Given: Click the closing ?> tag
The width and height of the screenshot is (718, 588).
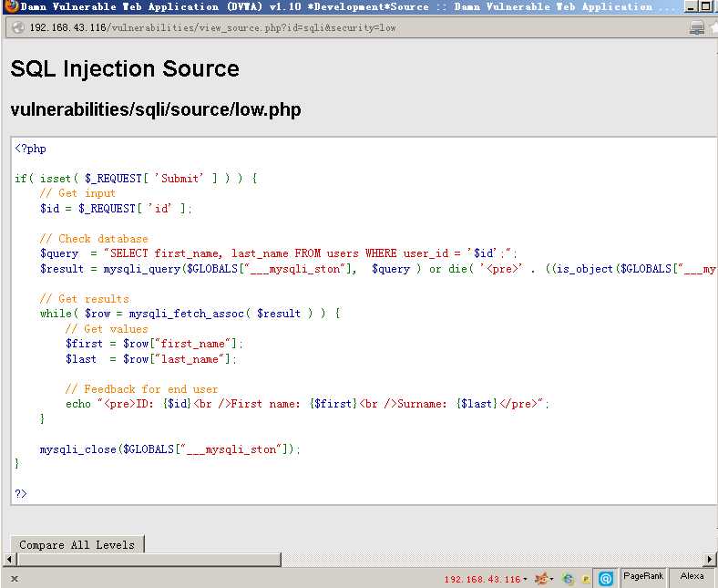Looking at the screenshot, I should pyautogui.click(x=21, y=493).
